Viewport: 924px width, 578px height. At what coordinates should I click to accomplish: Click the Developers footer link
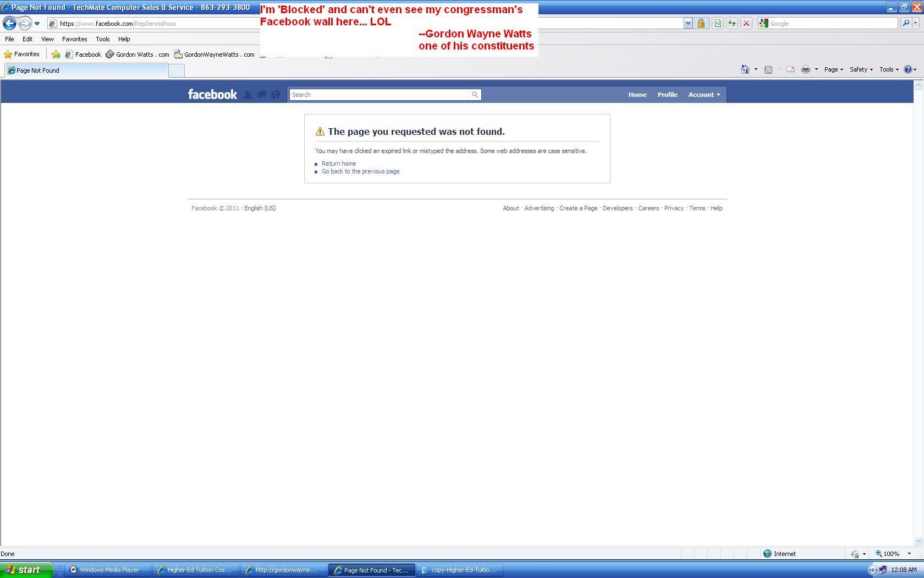click(x=618, y=208)
